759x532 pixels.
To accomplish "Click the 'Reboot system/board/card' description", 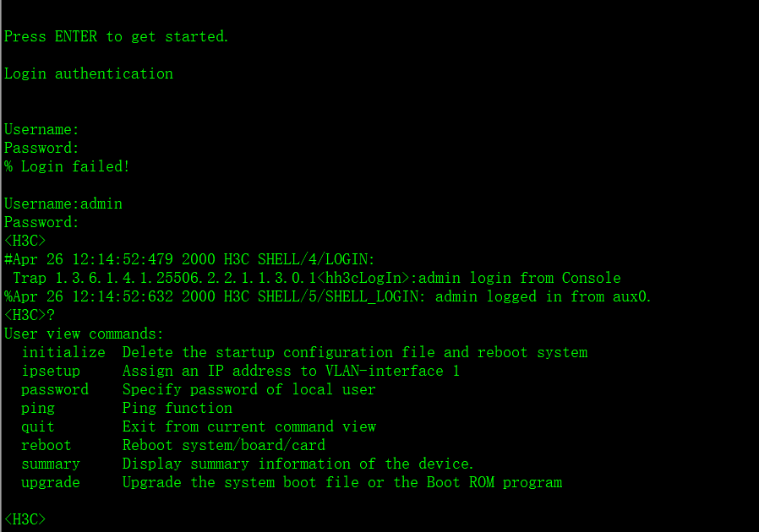I will [x=224, y=445].
